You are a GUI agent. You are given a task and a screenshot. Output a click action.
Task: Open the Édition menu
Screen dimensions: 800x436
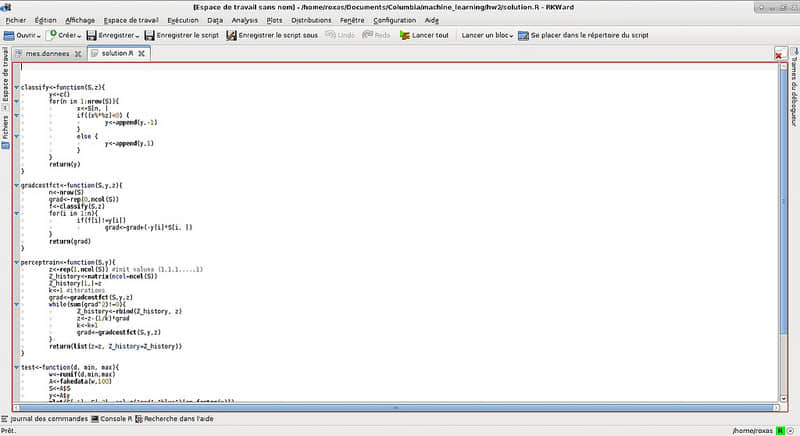pyautogui.click(x=45, y=20)
